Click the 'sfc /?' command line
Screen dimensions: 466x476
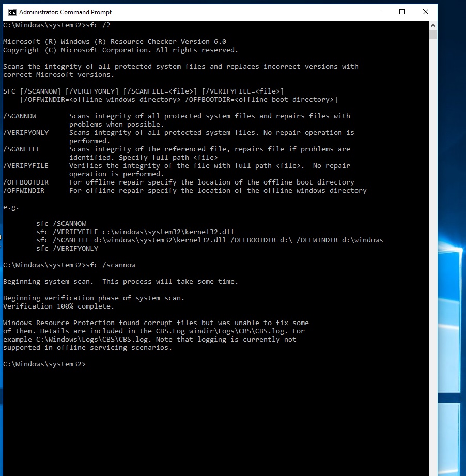tap(57, 25)
